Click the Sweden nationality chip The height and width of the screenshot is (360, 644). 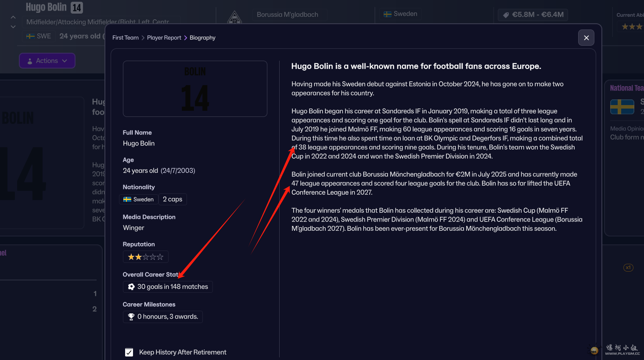[138, 199]
